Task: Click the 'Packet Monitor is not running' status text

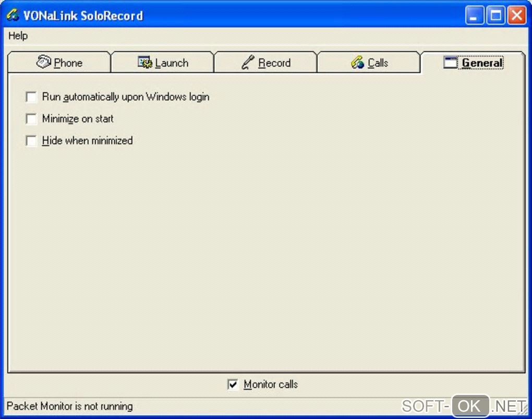Action: (x=69, y=406)
